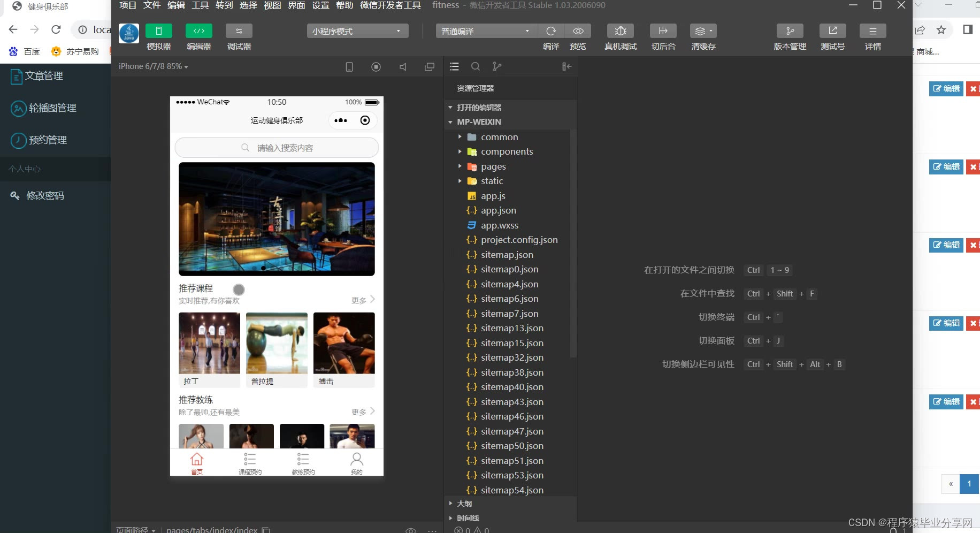
Task: Click the search input in the mini program
Action: (277, 148)
